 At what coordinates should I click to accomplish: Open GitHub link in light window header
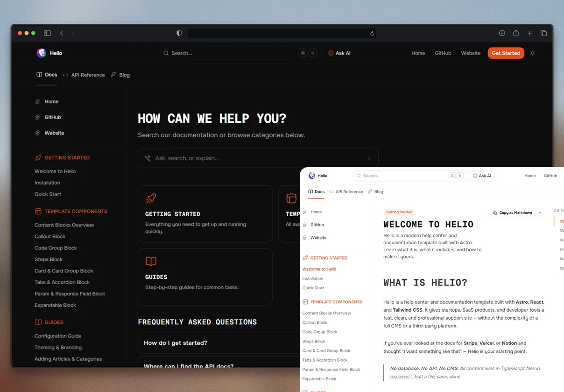point(550,176)
